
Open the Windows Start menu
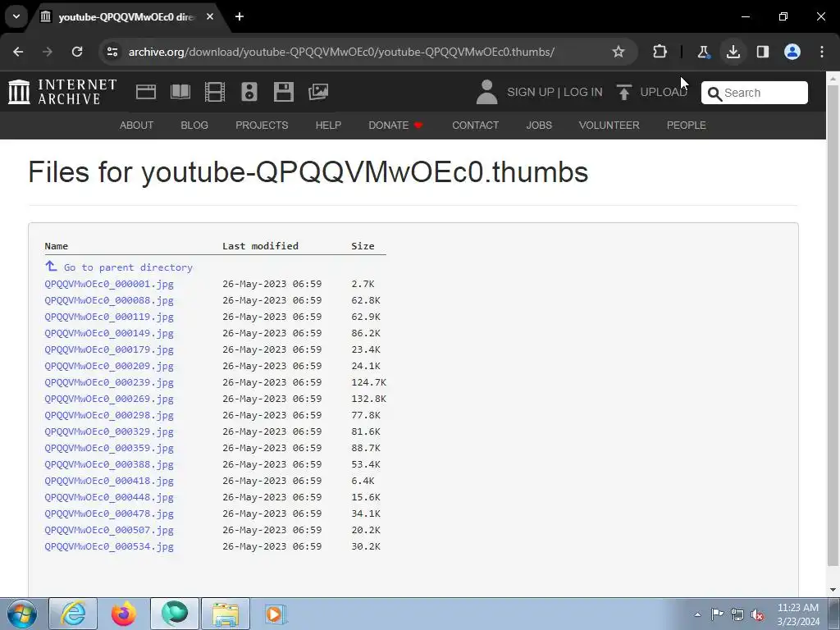point(22,614)
